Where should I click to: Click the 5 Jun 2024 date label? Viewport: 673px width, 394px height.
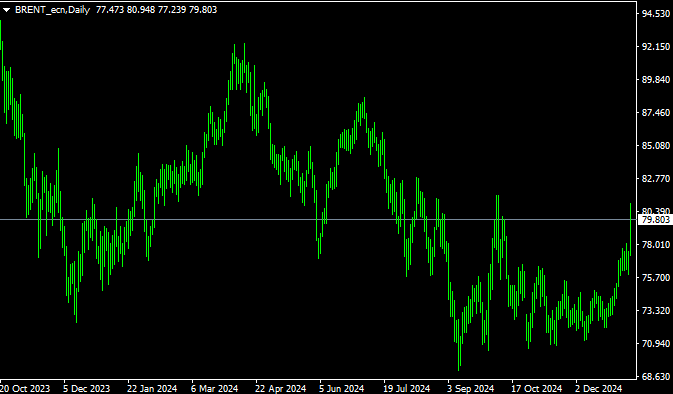click(x=342, y=388)
